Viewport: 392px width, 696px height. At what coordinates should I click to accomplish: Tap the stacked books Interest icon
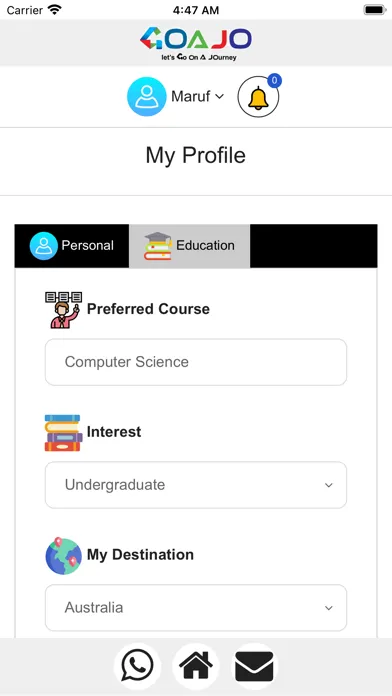pos(63,433)
